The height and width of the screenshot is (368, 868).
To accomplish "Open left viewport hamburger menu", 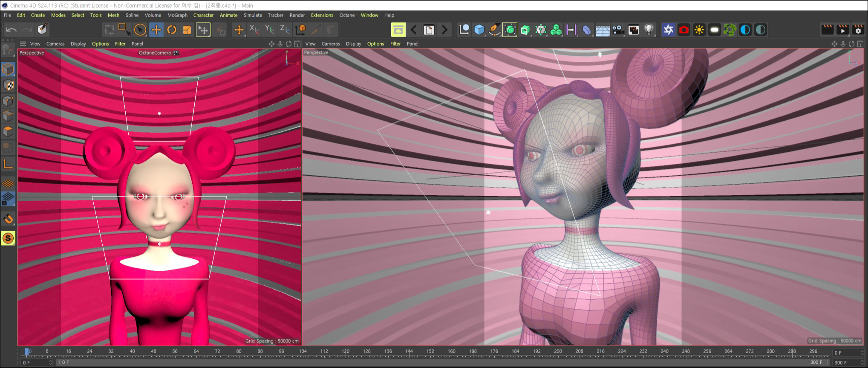I will pyautogui.click(x=23, y=43).
